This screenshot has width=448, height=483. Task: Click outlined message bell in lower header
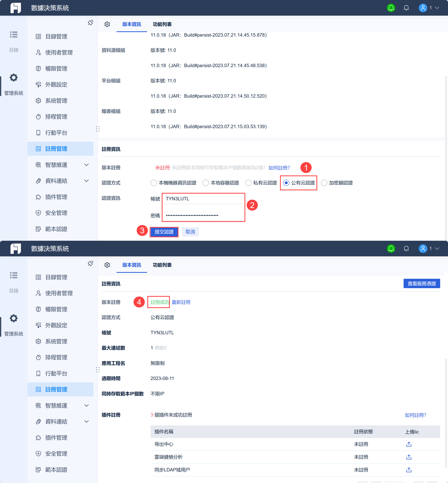(x=406, y=249)
